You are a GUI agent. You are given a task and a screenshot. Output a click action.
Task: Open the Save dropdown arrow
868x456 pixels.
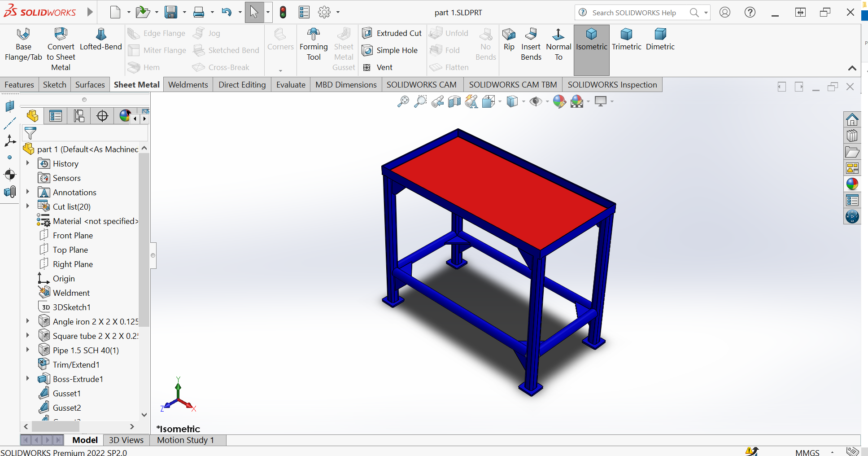(x=184, y=12)
